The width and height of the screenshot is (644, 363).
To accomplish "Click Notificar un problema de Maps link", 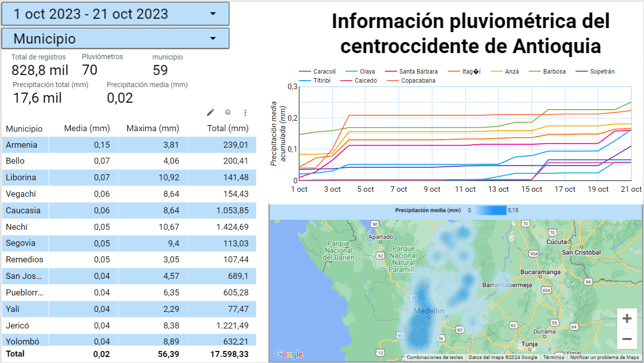I will 605,357.
